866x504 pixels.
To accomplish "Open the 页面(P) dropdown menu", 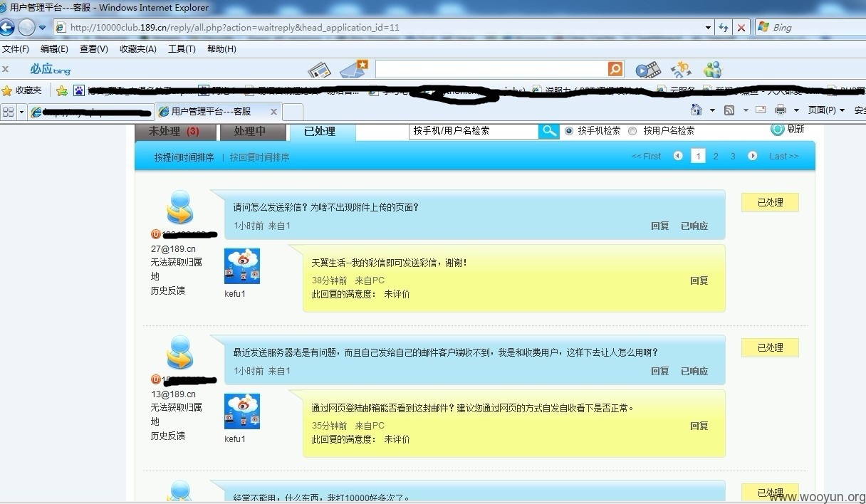I will (826, 110).
